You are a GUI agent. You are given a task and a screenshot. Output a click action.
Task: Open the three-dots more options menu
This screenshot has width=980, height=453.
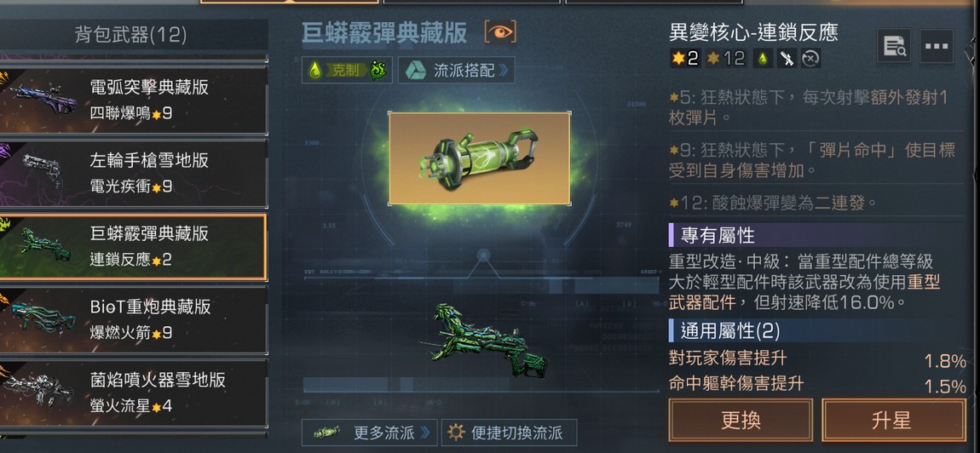pos(937,46)
